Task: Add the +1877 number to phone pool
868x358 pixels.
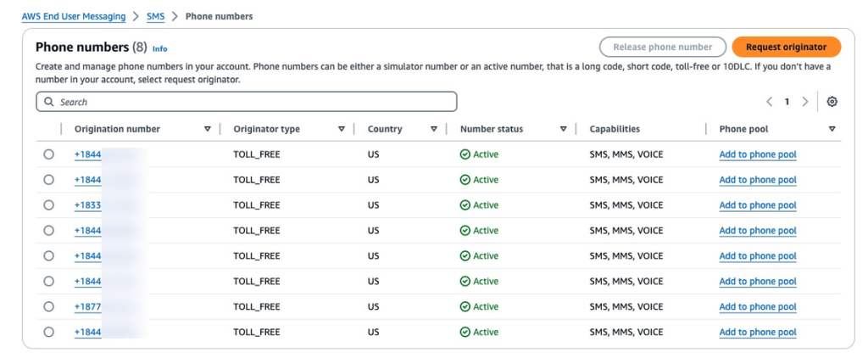Action: pos(758,306)
